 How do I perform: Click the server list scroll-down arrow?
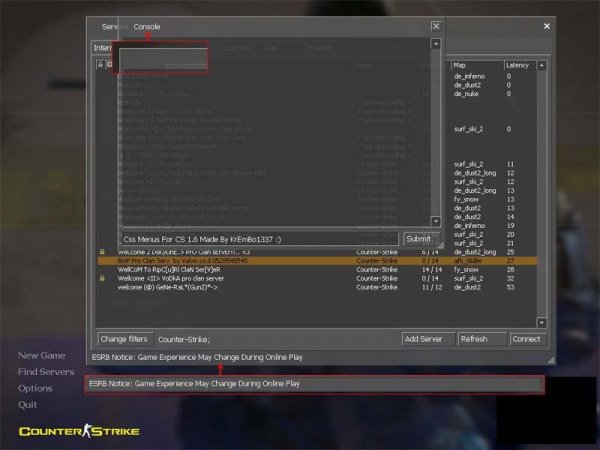tap(541, 323)
